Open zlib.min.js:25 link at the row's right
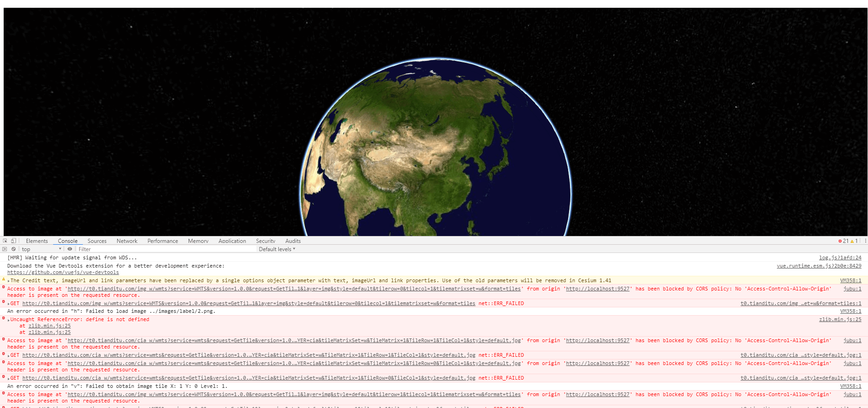 (840, 320)
